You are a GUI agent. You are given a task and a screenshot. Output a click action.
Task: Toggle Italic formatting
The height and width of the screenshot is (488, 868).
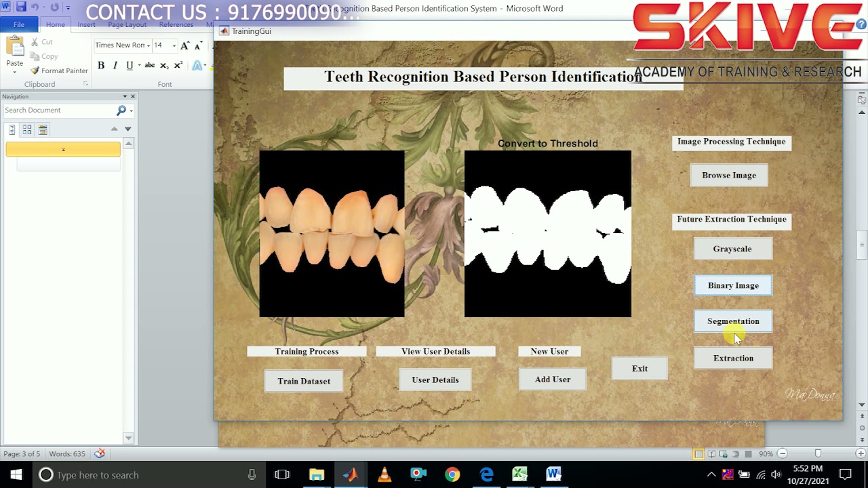pyautogui.click(x=115, y=65)
